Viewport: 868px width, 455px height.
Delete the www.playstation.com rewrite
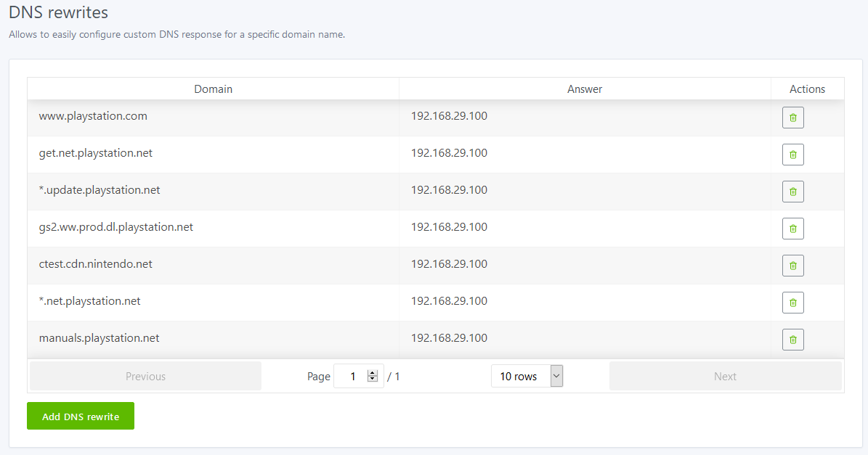(x=792, y=118)
